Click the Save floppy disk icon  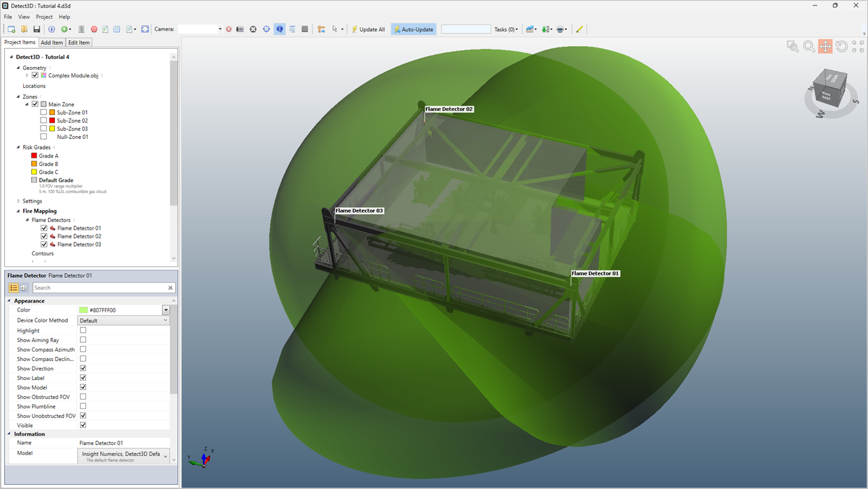[x=37, y=29]
